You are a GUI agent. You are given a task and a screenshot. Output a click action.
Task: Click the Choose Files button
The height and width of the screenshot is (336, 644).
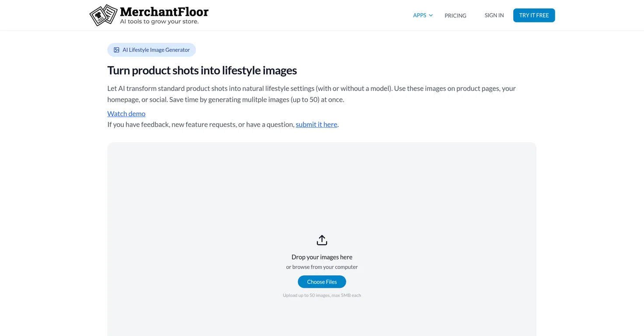[322, 282]
